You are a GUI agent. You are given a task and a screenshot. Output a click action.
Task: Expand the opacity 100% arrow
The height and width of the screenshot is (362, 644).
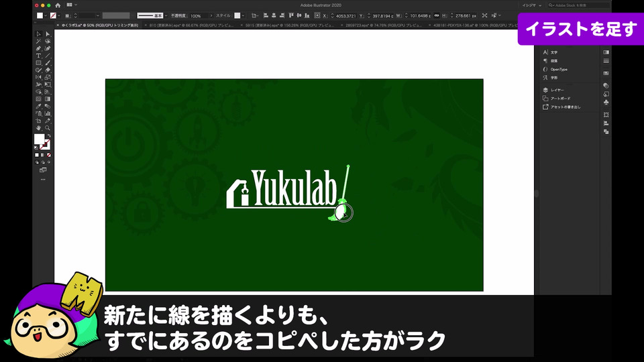(211, 15)
